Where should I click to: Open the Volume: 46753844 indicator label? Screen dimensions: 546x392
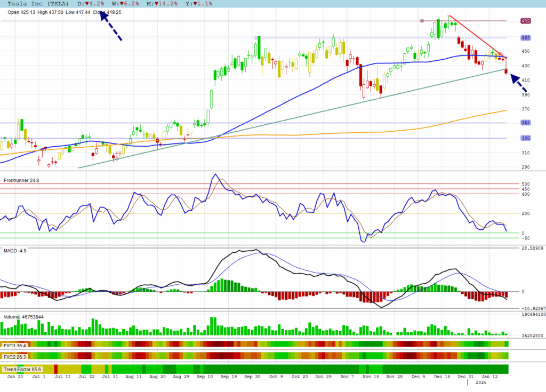click(24, 317)
